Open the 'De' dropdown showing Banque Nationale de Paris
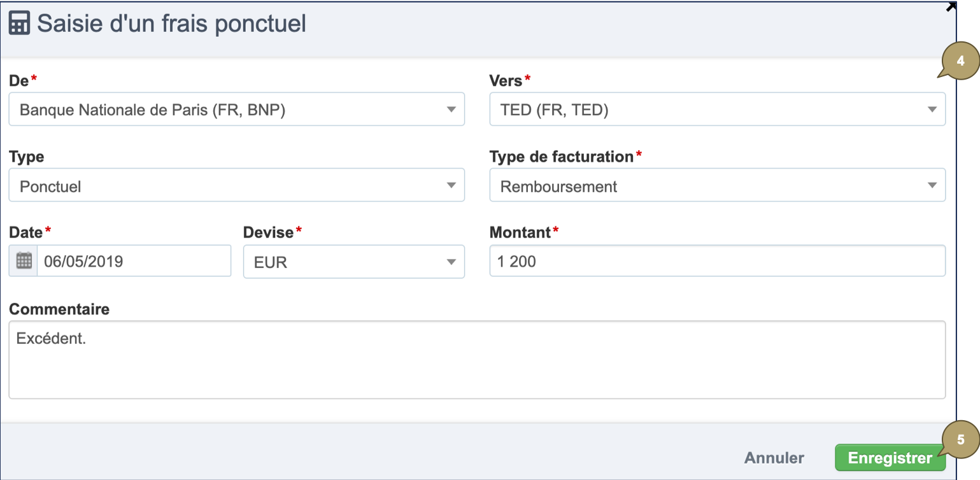980x480 pixels. 236,109
